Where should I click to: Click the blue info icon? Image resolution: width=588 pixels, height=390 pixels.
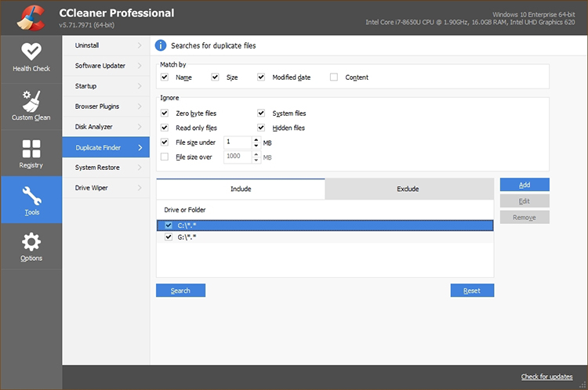coord(162,46)
